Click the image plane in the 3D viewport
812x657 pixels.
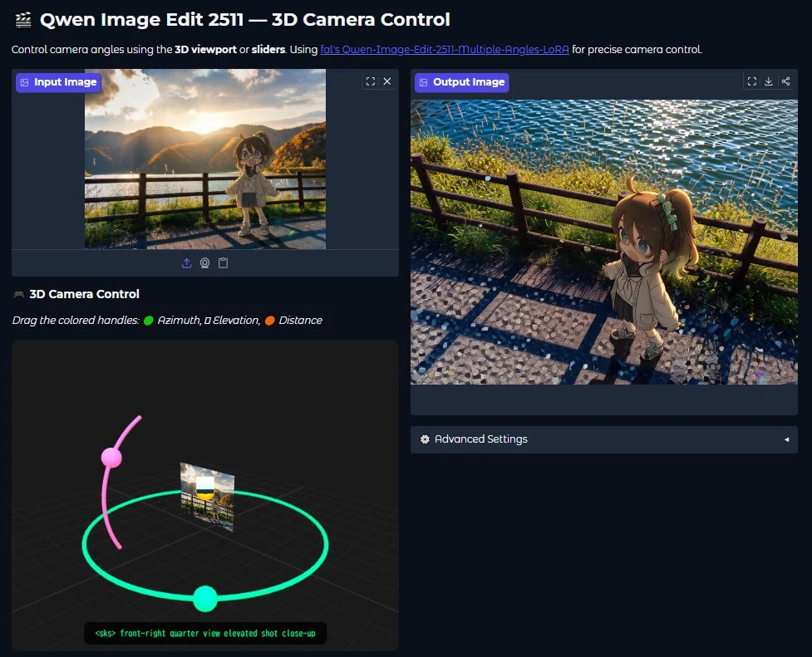(207, 497)
